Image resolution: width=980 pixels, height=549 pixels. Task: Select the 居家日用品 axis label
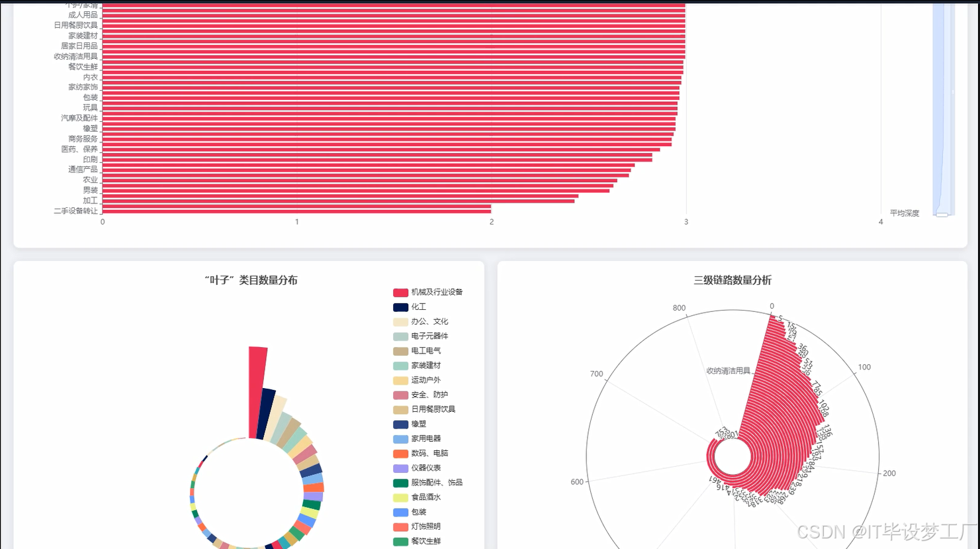click(x=79, y=46)
